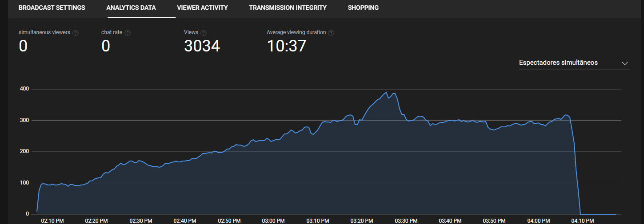
Task: Click the 10:37 average duration value
Action: coord(286,46)
